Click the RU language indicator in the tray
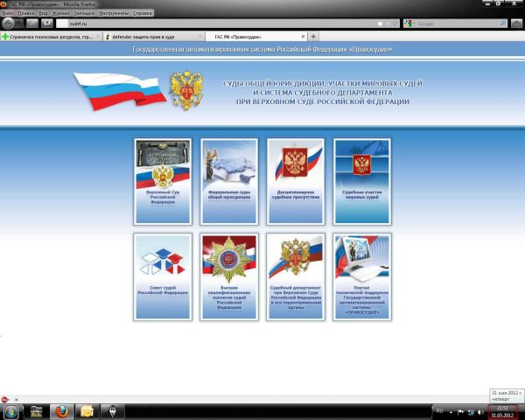The height and width of the screenshot is (420, 525). 439,411
